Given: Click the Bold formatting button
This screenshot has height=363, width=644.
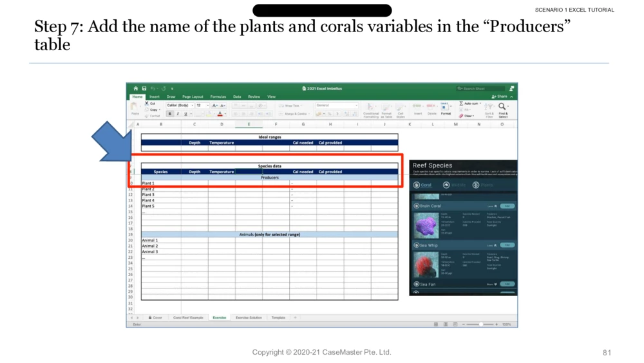Looking at the screenshot, I should [170, 114].
